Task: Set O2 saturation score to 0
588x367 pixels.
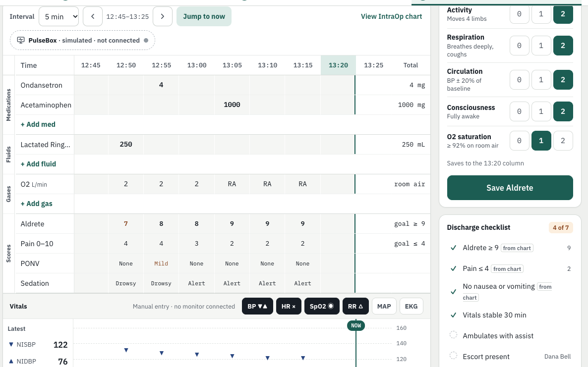Action: 520,141
